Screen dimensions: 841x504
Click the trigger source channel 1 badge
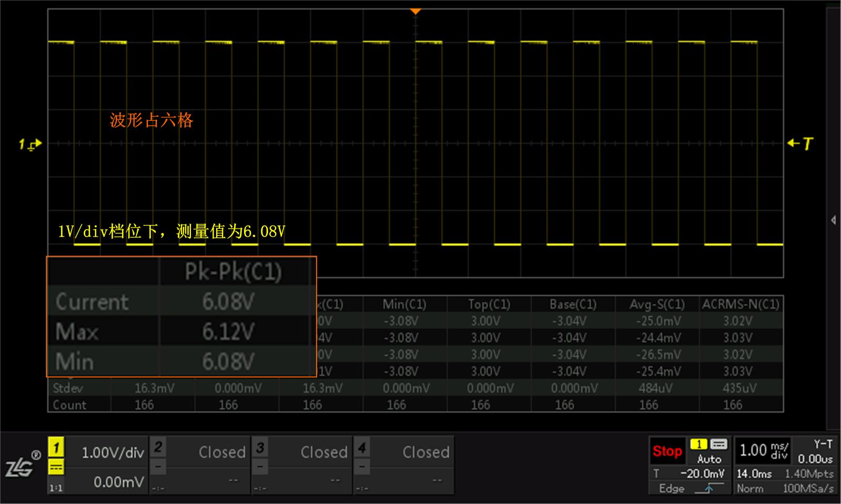coord(698,445)
